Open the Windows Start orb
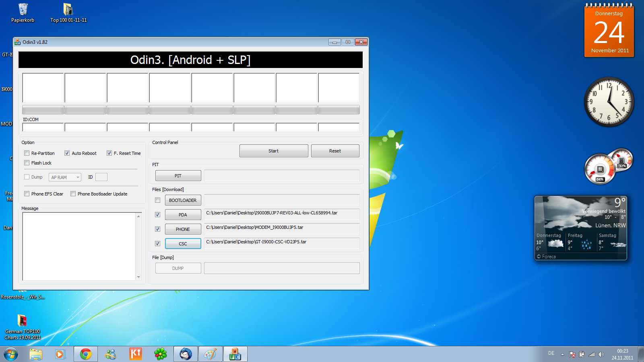Viewport: 644px width, 362px height. click(x=11, y=354)
